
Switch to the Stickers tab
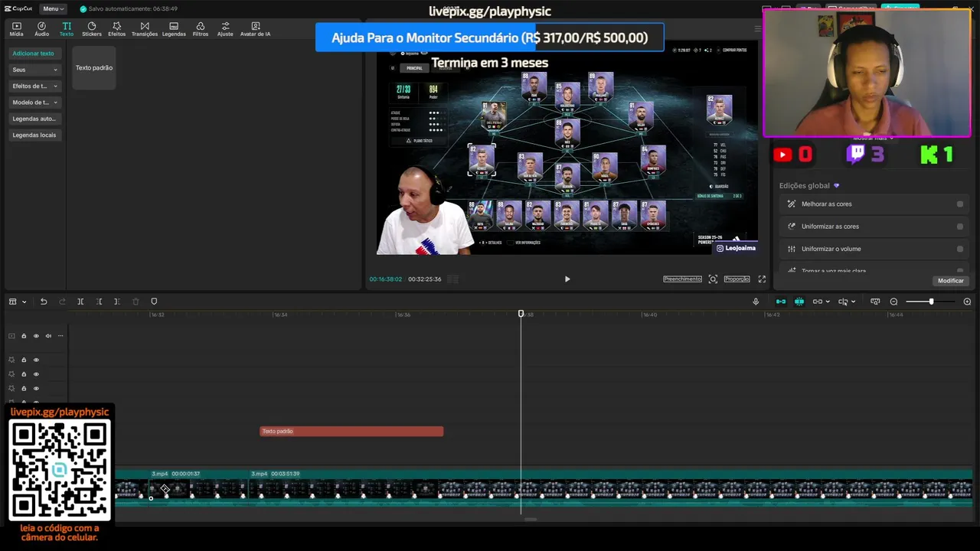click(91, 29)
